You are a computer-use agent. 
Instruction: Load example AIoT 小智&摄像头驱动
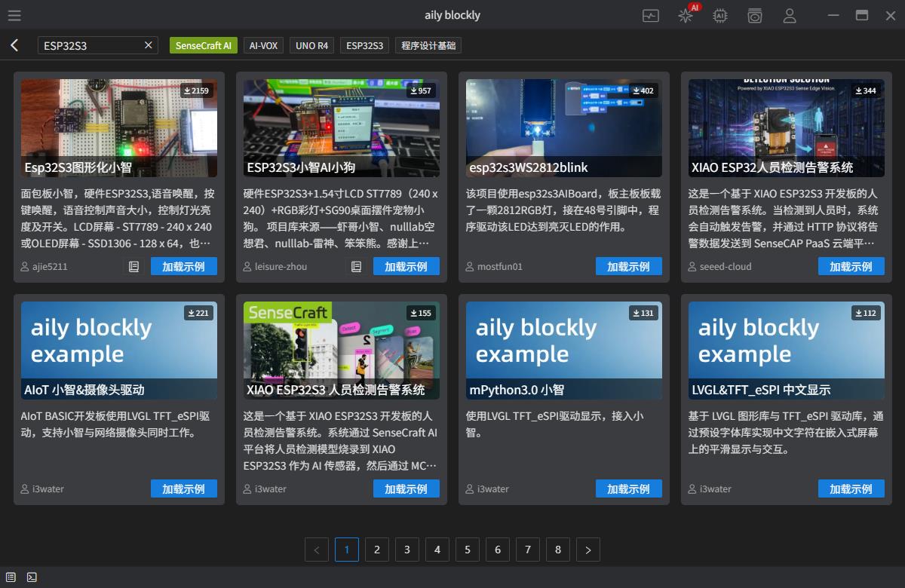tap(184, 488)
